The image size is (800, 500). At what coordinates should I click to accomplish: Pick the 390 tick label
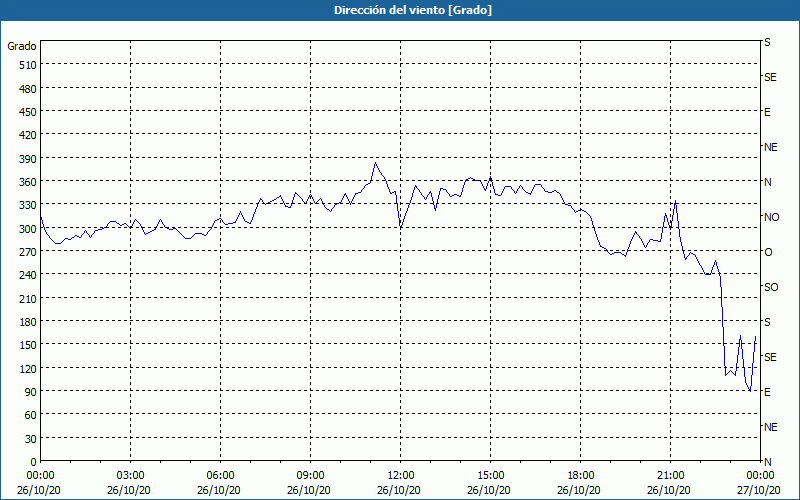28,159
